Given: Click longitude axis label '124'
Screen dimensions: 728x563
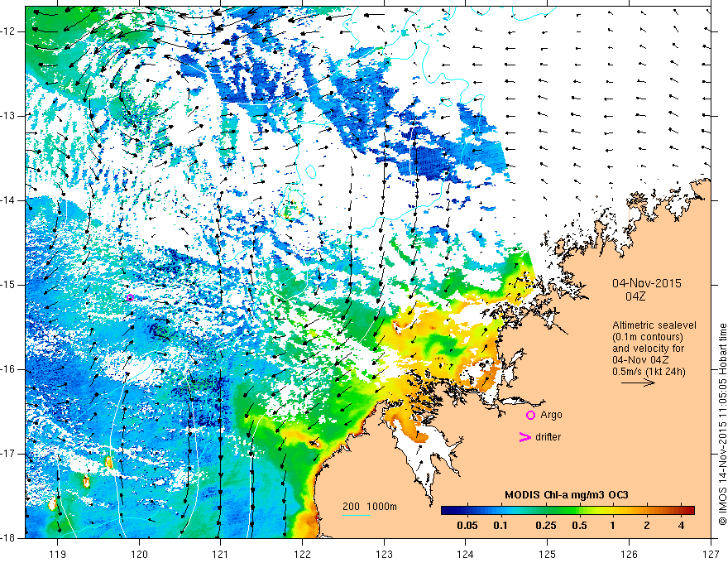Looking at the screenshot, I should 466,554.
